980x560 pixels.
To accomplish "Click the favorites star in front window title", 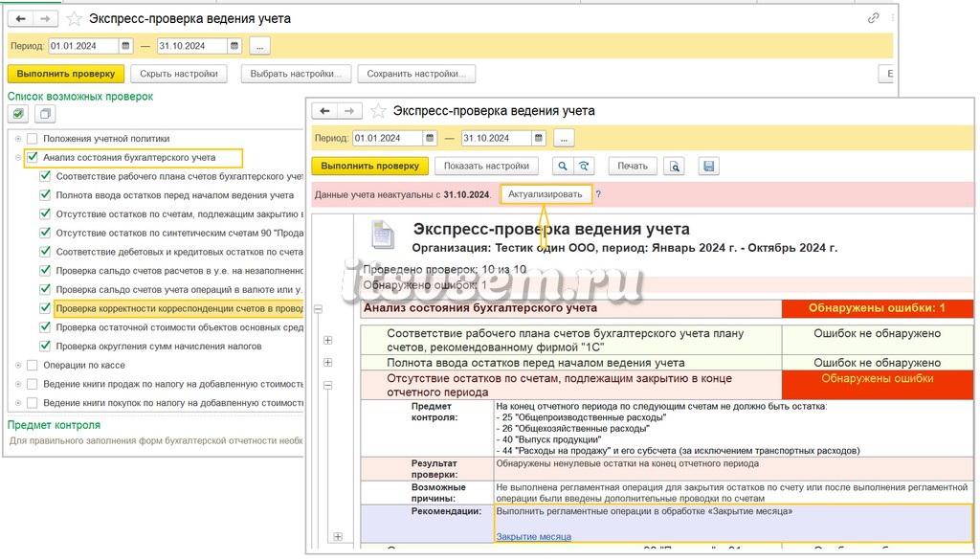I will 378,111.
